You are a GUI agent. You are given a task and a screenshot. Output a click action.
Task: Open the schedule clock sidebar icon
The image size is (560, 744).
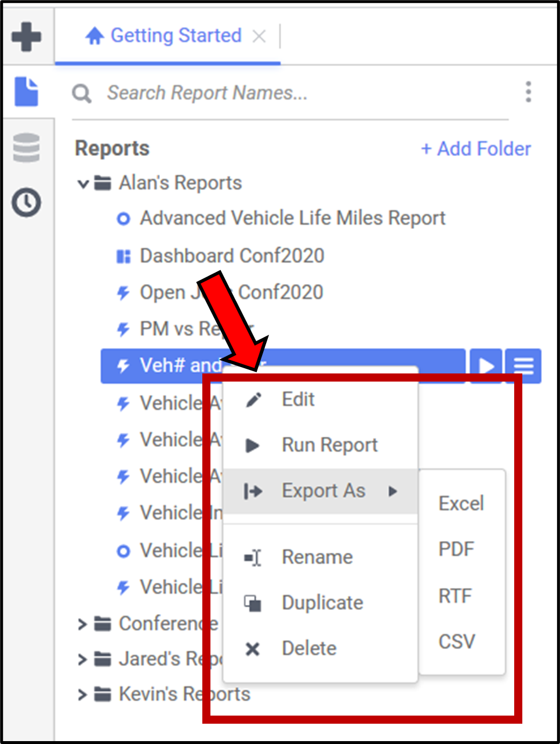point(27,202)
